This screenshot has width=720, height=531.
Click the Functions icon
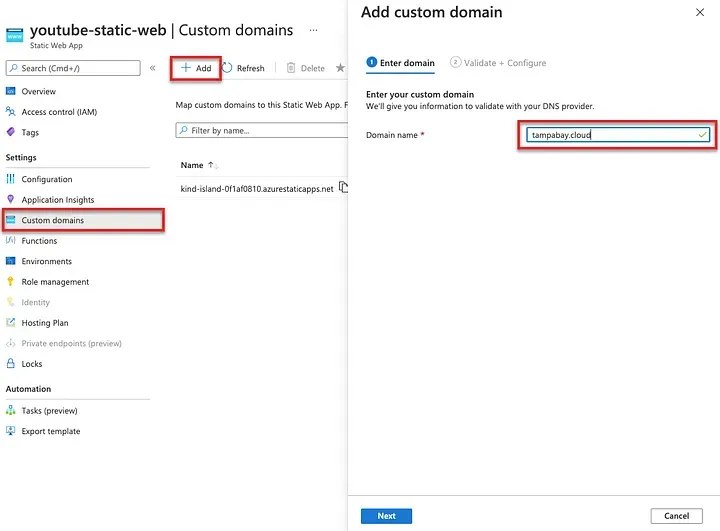[11, 240]
